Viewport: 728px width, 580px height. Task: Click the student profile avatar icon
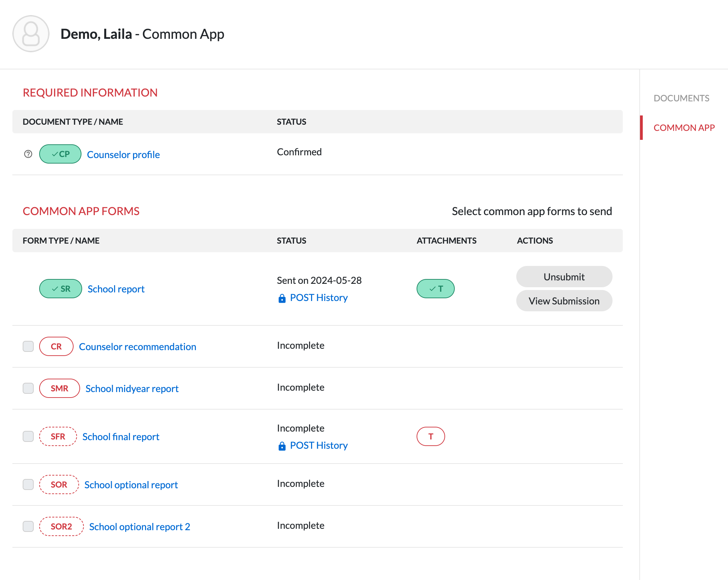(x=31, y=34)
